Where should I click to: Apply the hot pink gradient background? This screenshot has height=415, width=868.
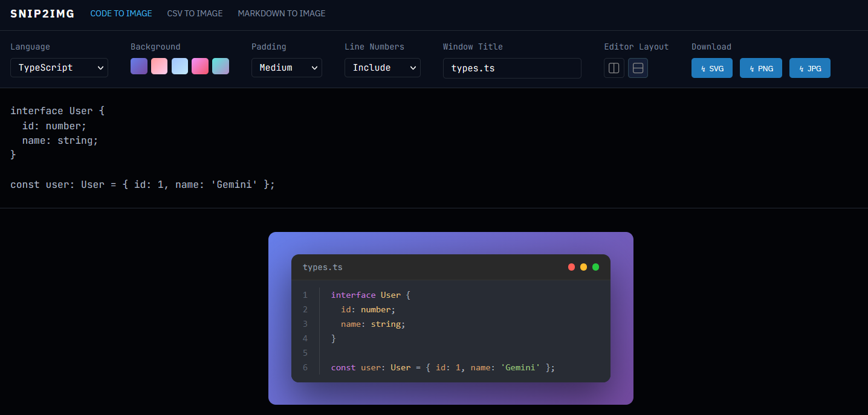click(x=200, y=66)
